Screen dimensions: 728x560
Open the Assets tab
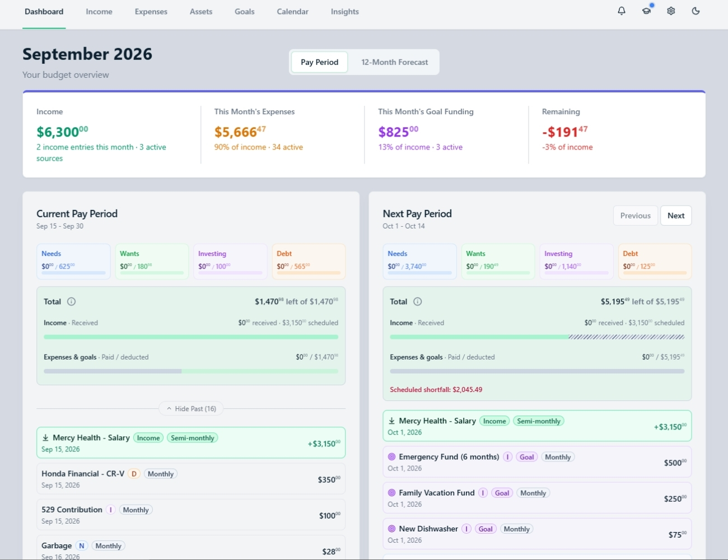(x=201, y=12)
